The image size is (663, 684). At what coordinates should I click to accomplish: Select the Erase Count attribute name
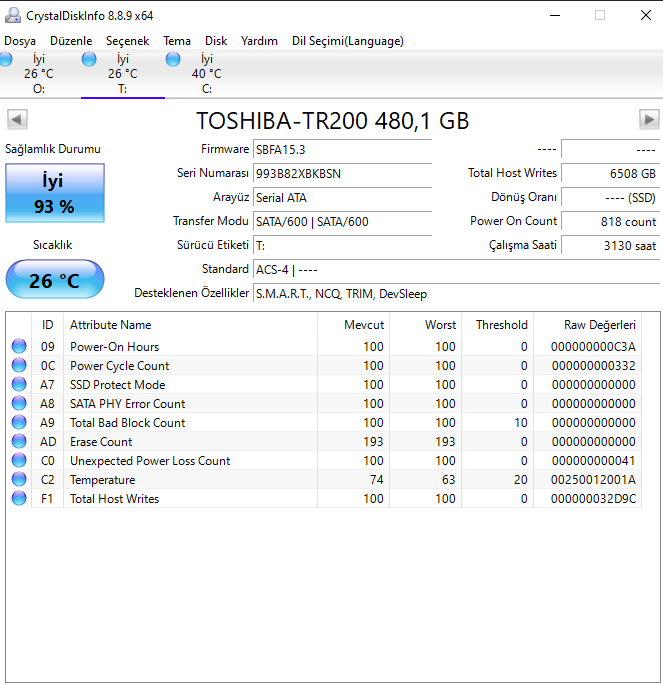click(x=101, y=441)
